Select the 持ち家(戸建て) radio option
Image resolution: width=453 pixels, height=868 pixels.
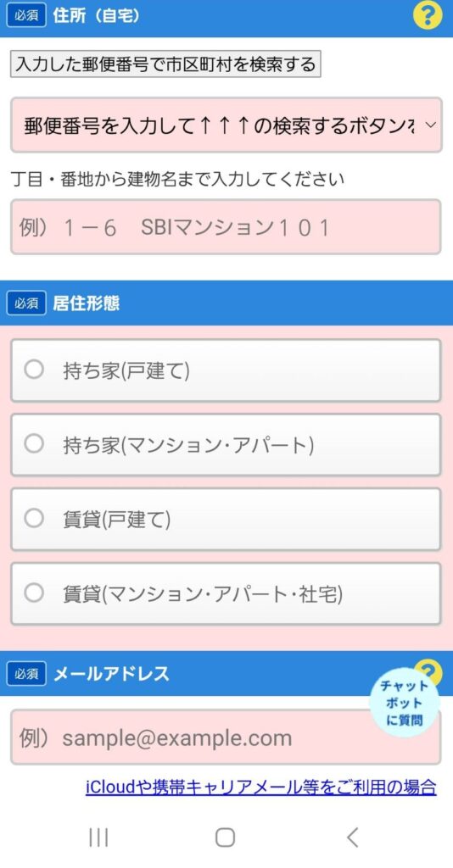[x=226, y=370]
